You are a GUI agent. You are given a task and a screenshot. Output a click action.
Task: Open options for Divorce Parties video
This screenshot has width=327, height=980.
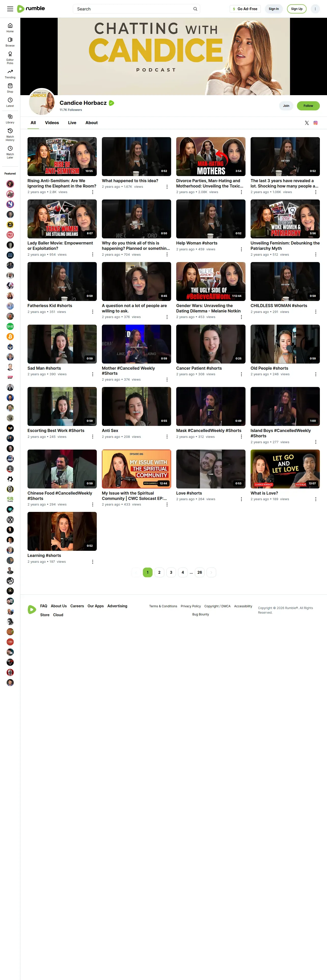(x=241, y=192)
